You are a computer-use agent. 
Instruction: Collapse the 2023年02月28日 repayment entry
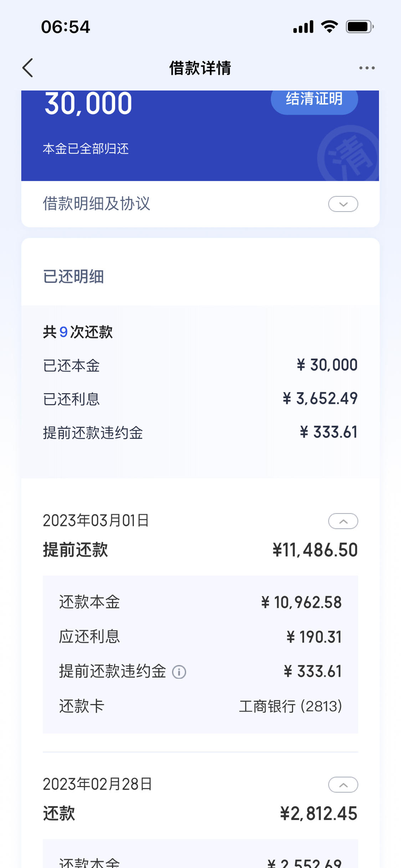point(343,785)
